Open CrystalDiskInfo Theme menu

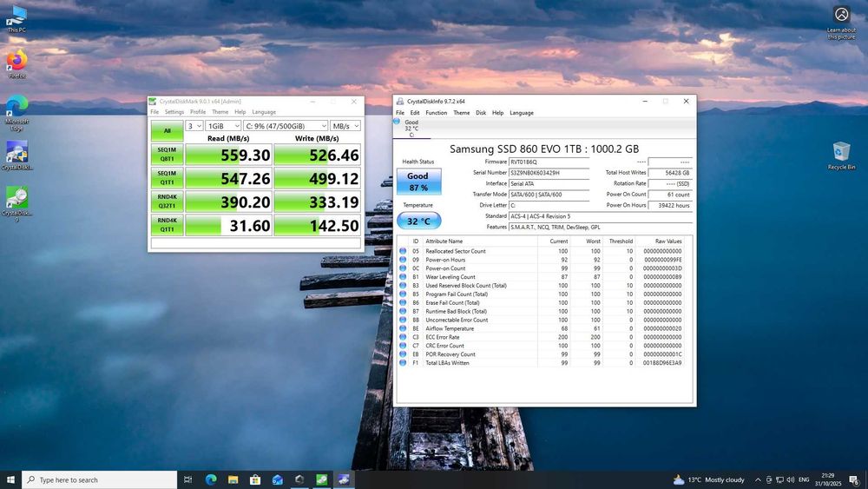[x=461, y=112]
